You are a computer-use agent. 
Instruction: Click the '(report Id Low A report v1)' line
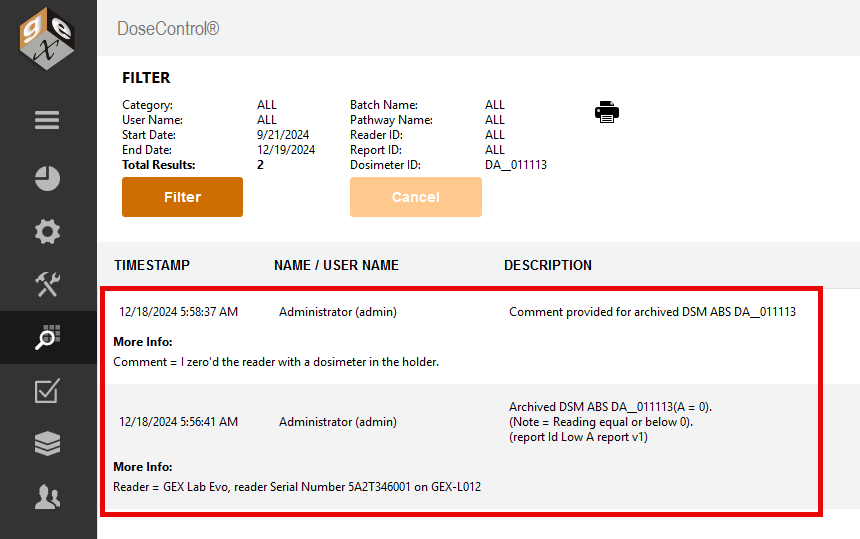[x=578, y=437]
